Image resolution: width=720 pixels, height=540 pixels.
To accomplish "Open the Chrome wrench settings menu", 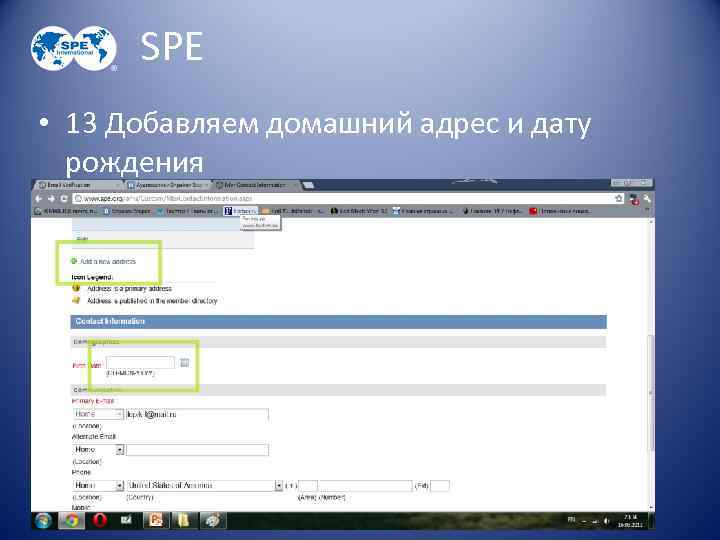I will (647, 199).
